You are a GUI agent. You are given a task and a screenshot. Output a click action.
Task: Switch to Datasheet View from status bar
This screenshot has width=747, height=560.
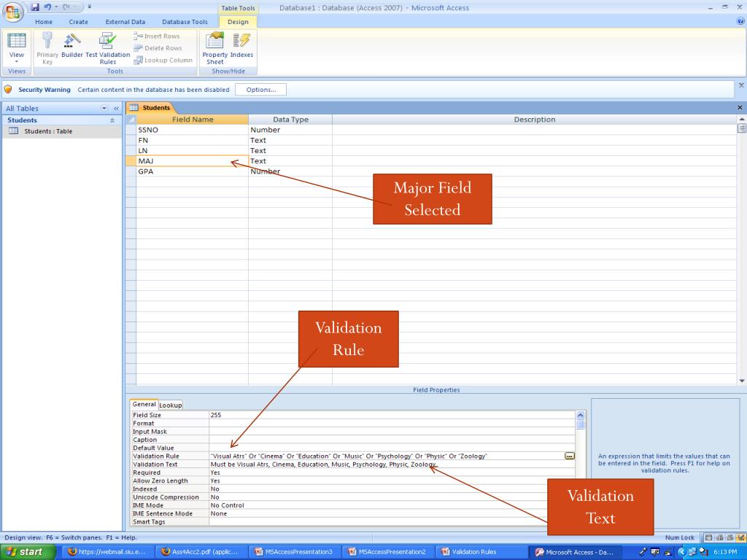pos(709,537)
